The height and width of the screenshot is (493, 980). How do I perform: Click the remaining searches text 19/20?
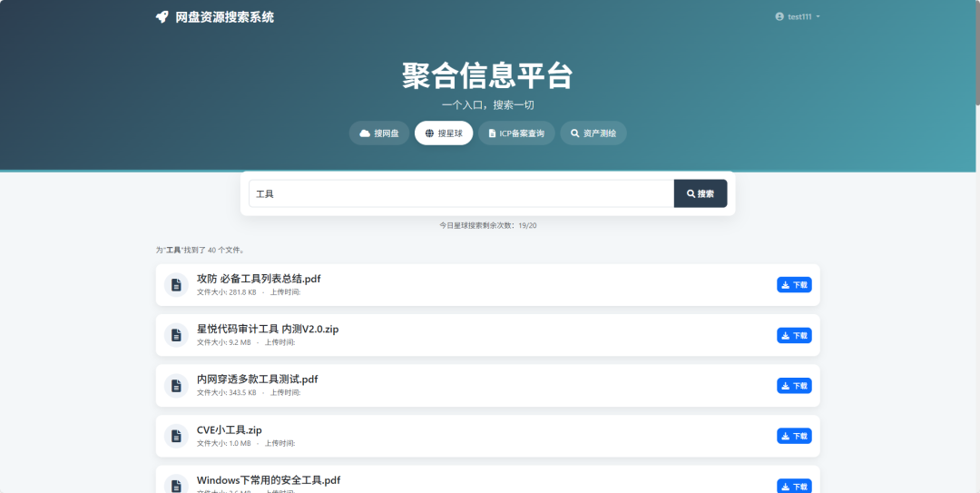[x=527, y=225]
